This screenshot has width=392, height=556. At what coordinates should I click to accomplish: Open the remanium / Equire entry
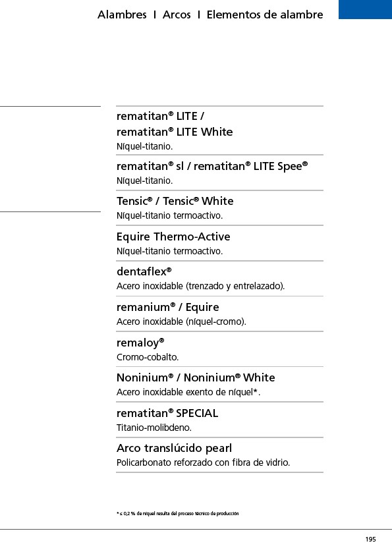click(x=168, y=307)
